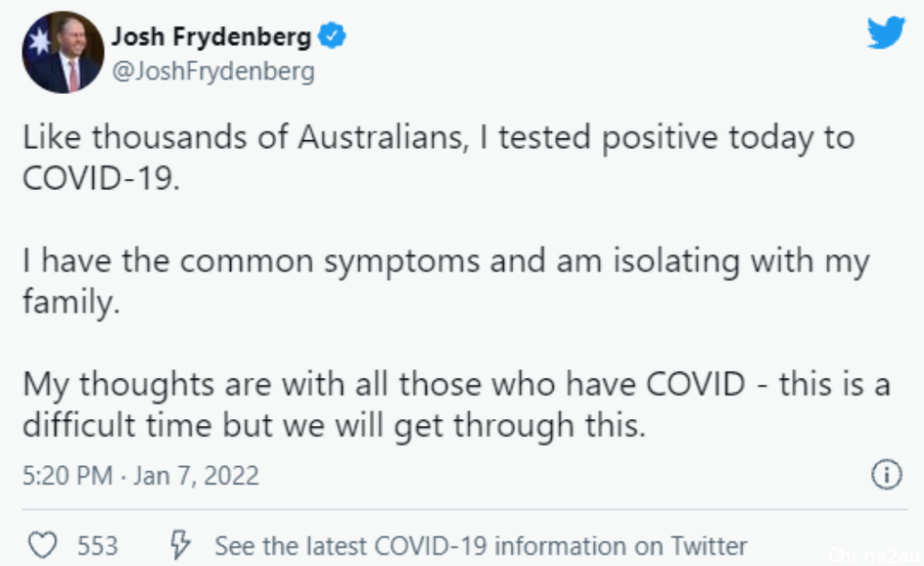Open Josh Frydenberg's profile picture
Screen dimensions: 924x566
click(63, 52)
